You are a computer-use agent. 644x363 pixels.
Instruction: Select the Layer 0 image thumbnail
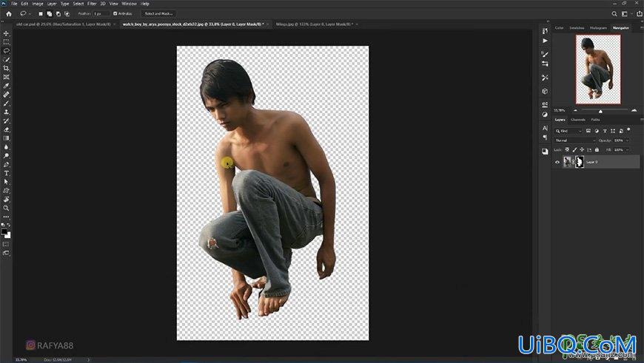click(567, 162)
